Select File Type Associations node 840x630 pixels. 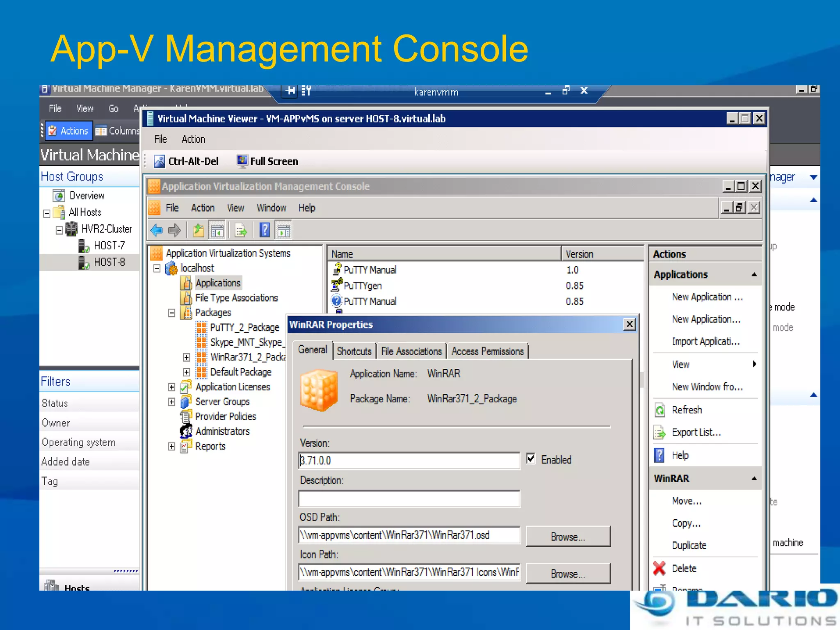tap(237, 298)
